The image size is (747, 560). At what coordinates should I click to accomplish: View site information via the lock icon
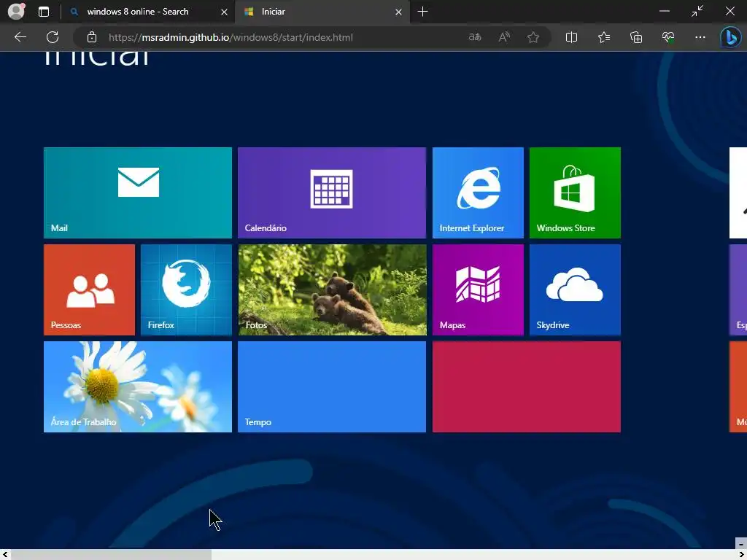[92, 37]
